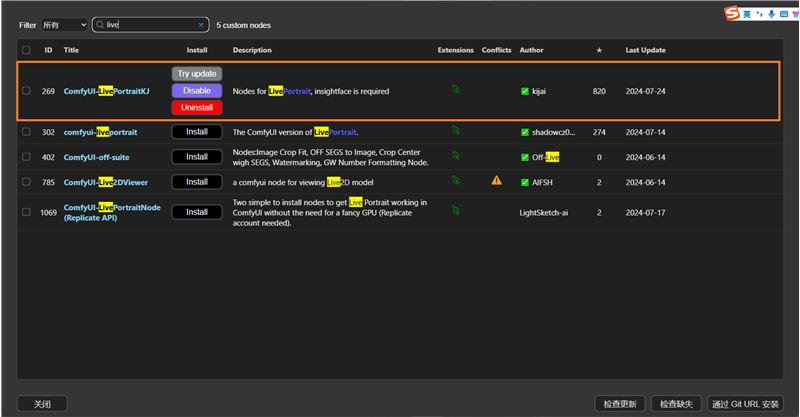800x417 pixels.
Task: Click the extensions icon for ComfyUI-LivePortraitKJ
Action: pos(456,89)
